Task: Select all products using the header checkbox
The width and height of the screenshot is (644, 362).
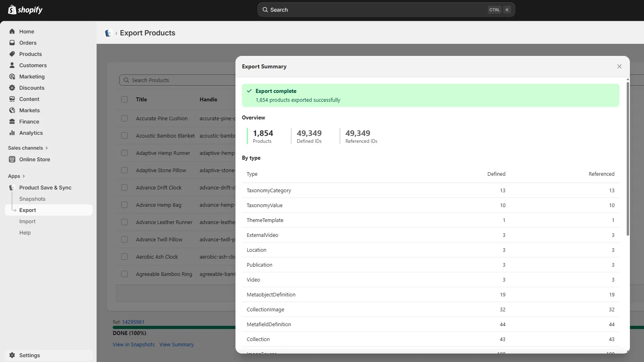Action: 124,99
